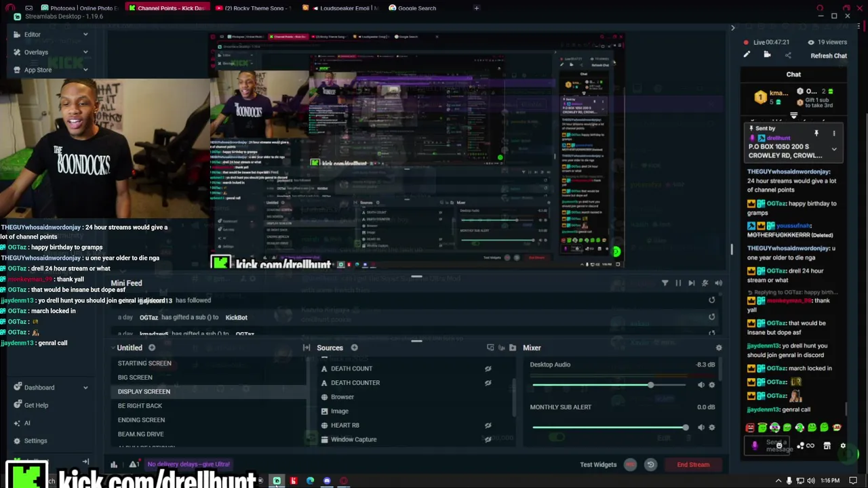Select the STARTING SCREEN scene
The width and height of the screenshot is (868, 488).
[144, 363]
